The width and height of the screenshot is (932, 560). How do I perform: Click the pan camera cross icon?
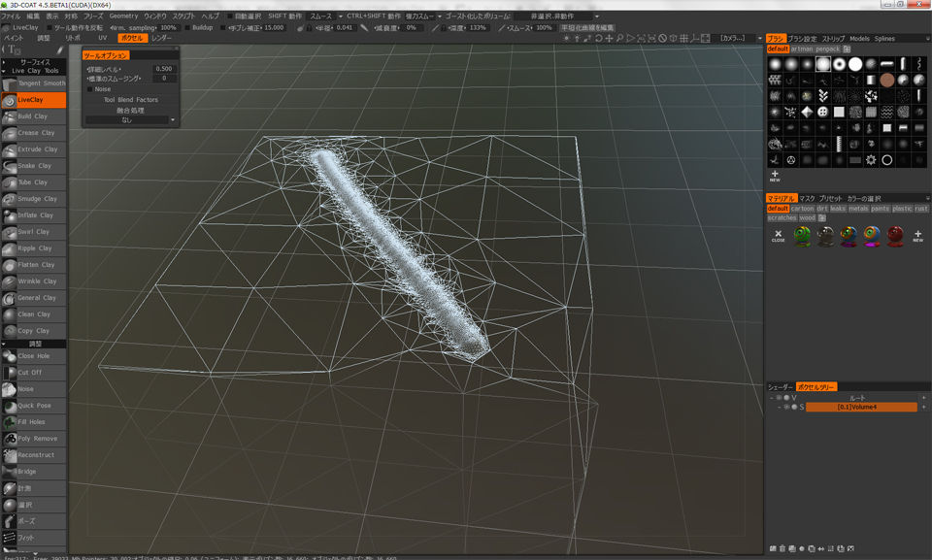coord(609,38)
